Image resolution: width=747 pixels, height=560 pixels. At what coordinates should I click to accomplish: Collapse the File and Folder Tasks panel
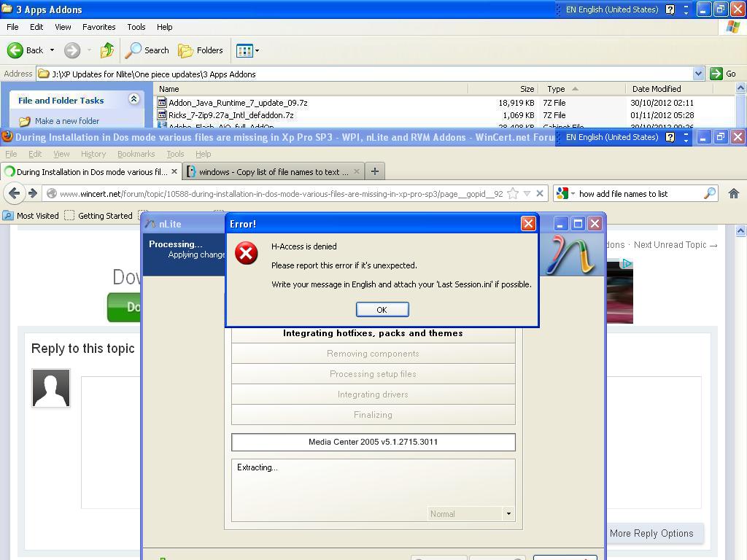coord(134,100)
